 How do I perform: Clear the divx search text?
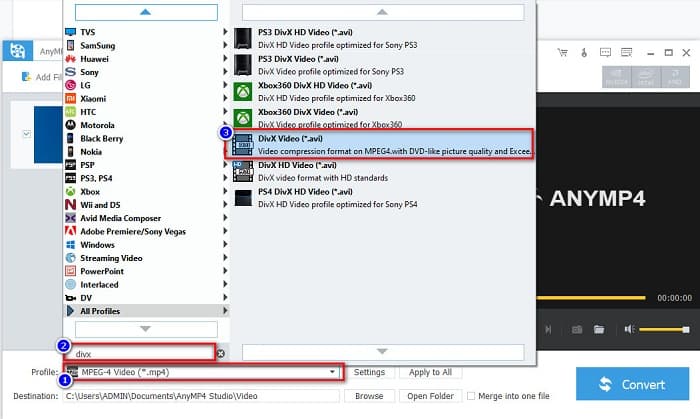(220, 353)
